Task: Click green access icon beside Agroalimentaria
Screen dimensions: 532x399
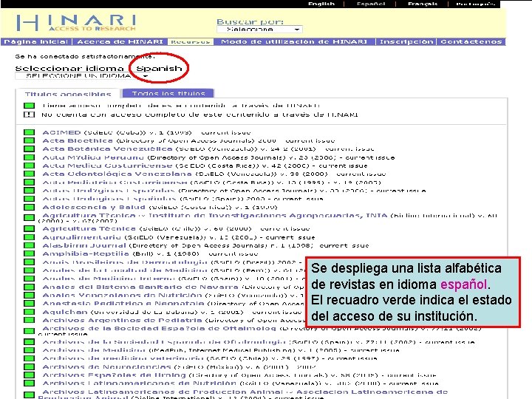Action: coord(29,237)
